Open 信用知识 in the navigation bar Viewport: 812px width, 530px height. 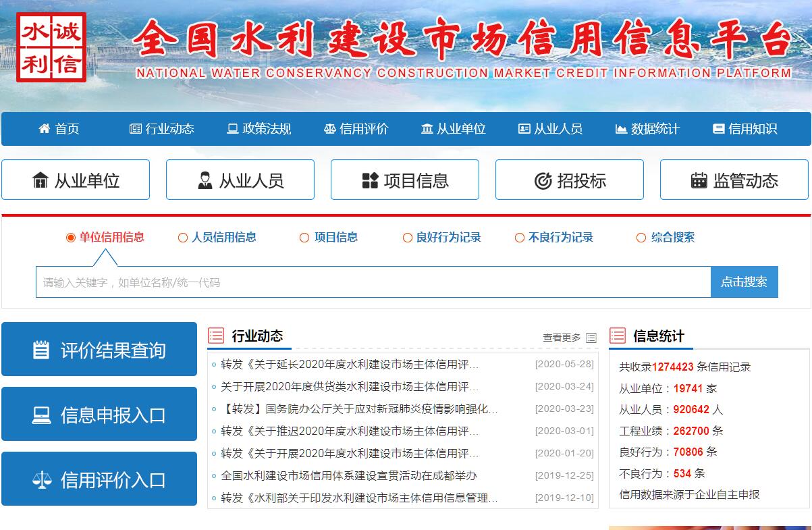pos(745,128)
